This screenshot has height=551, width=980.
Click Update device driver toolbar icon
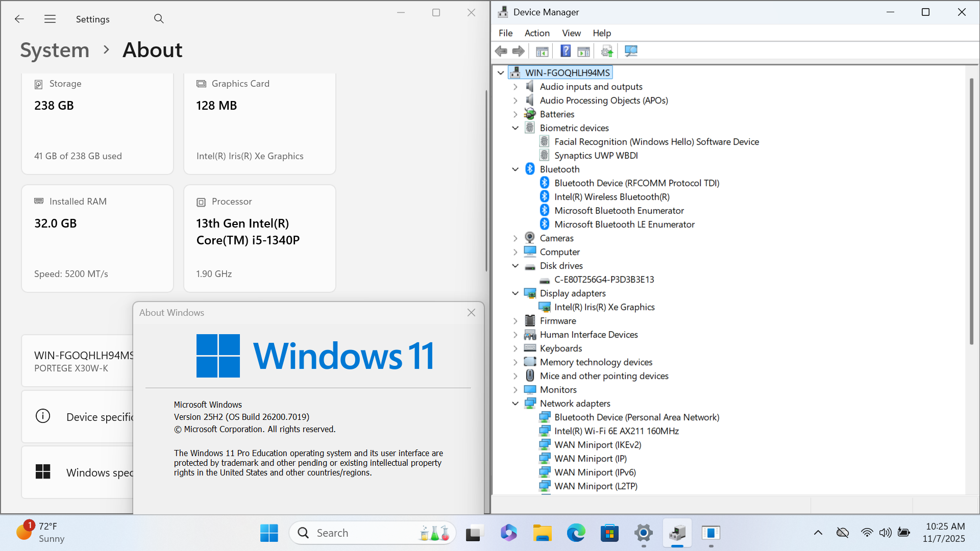point(607,51)
